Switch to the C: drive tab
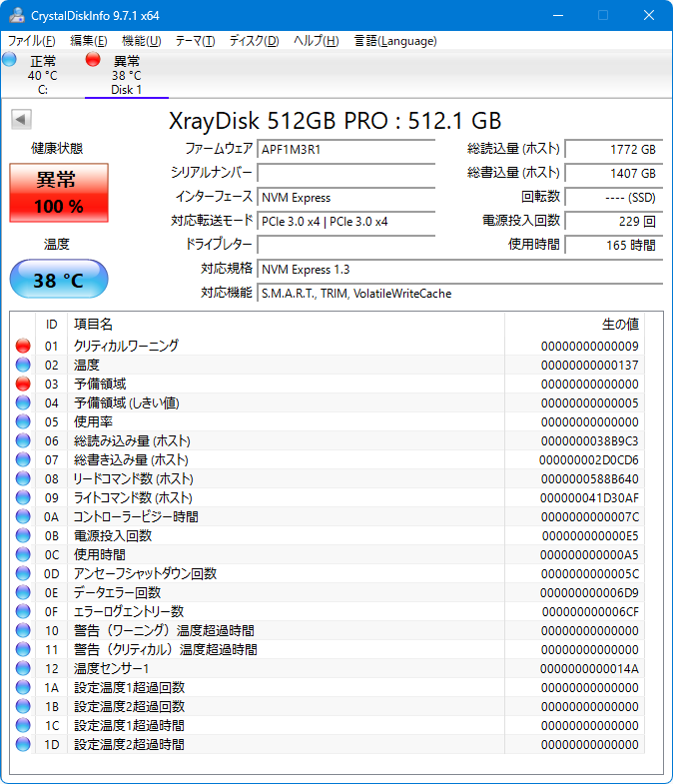Screen dimensions: 673x784 click(x=43, y=75)
